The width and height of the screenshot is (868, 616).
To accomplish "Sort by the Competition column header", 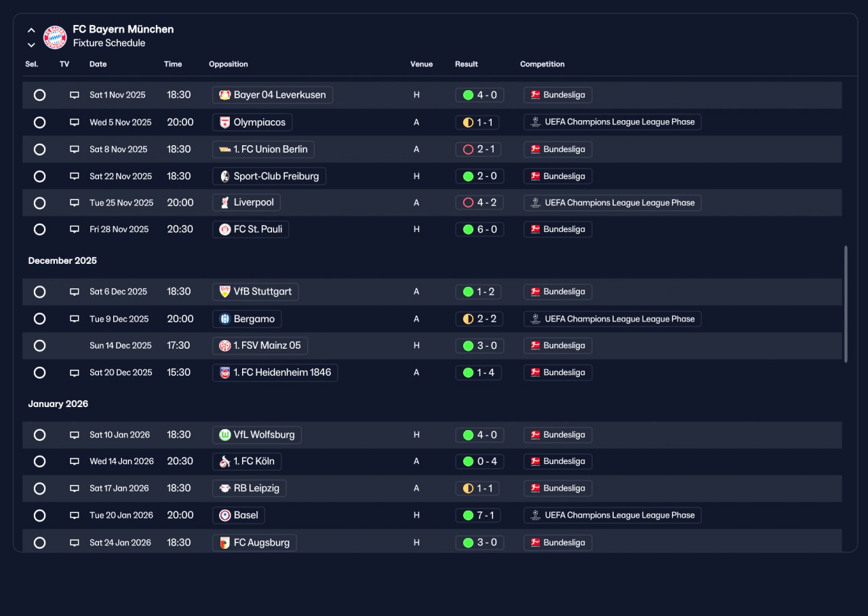I will [542, 64].
